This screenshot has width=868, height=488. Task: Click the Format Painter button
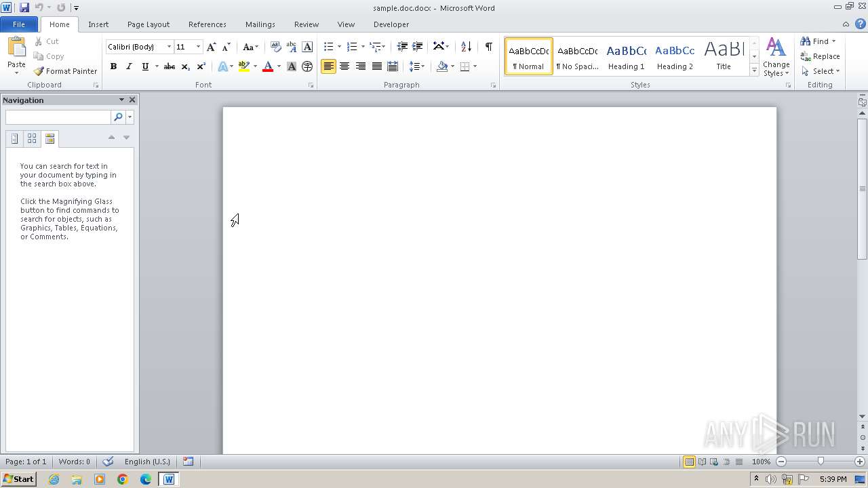(x=66, y=71)
